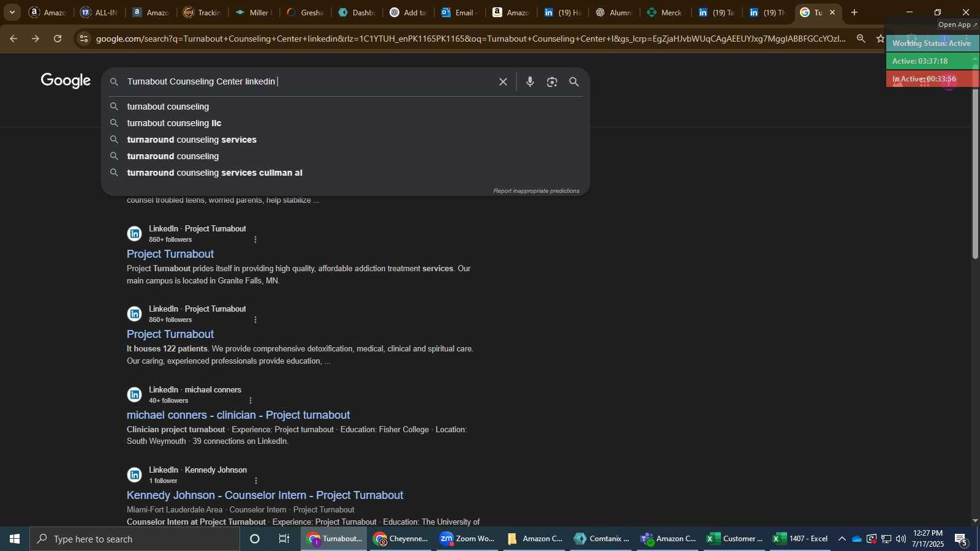Switch to Email tab
The image size is (980, 551).
[x=459, y=12]
